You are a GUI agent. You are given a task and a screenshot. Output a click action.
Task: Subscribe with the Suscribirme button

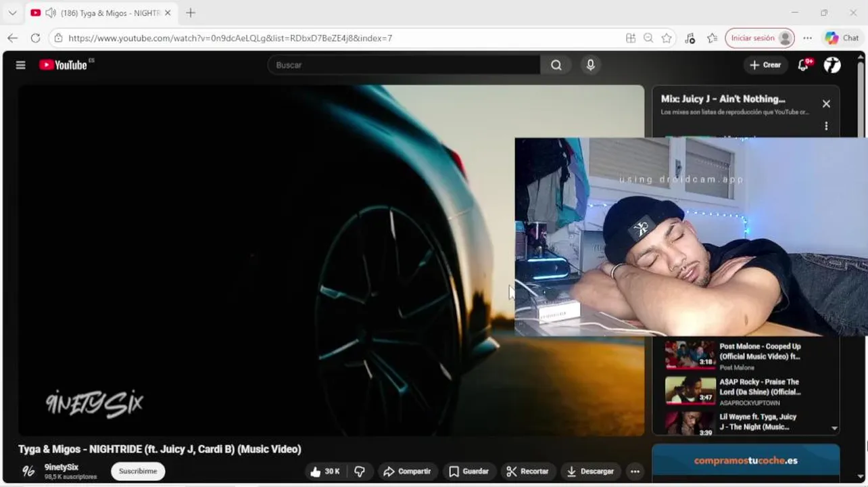[x=138, y=471]
